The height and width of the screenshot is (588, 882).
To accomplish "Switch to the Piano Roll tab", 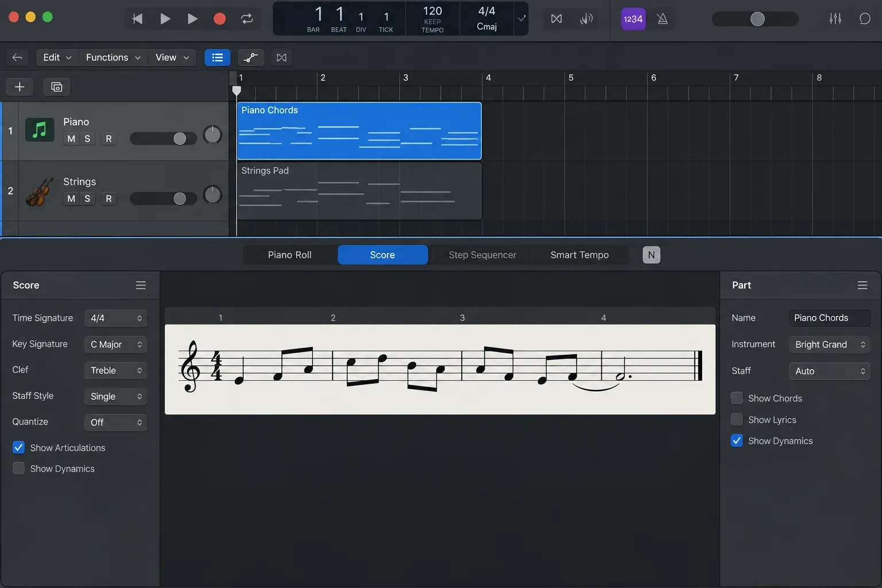I will (290, 255).
